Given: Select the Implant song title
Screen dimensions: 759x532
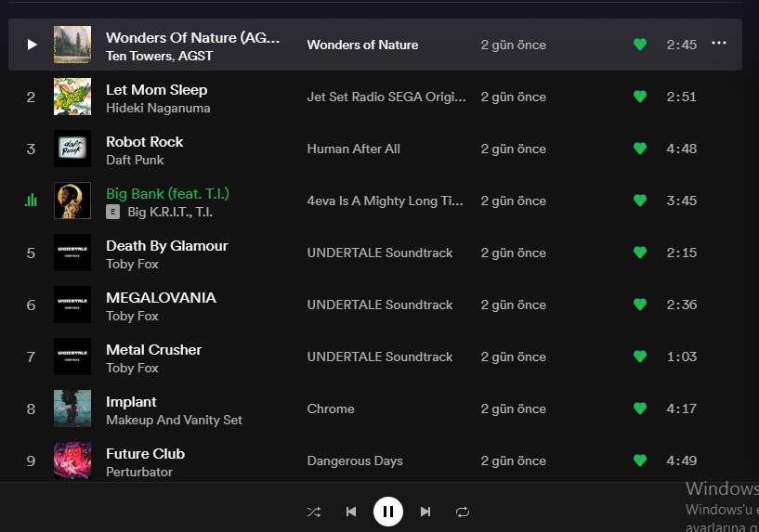Looking at the screenshot, I should click(x=131, y=402).
